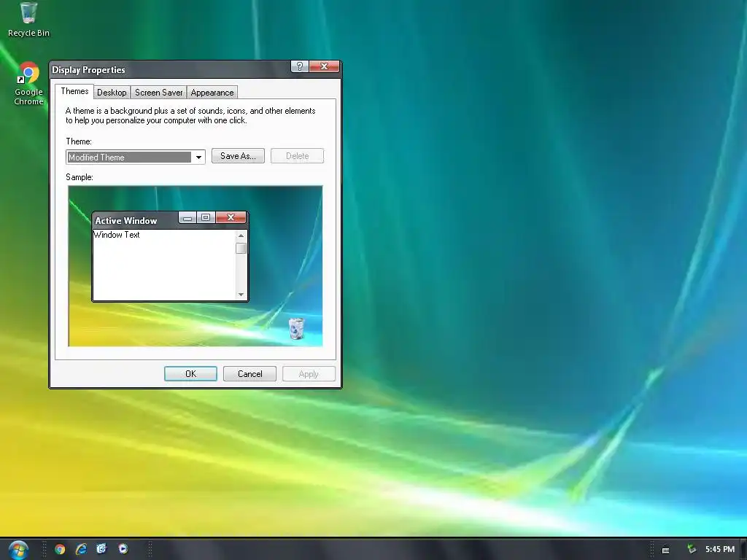Viewport: 747px width, 560px height.
Task: Click the sample window's scroll up arrow
Action: pos(241,236)
